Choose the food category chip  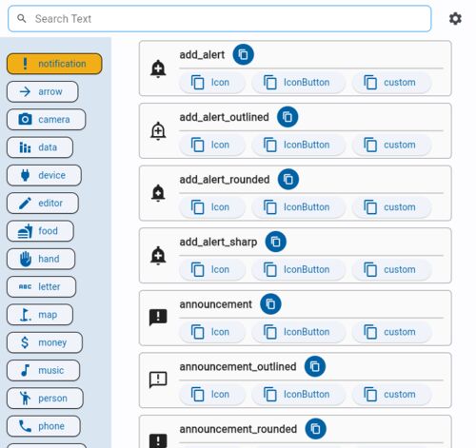pyautogui.click(x=40, y=231)
